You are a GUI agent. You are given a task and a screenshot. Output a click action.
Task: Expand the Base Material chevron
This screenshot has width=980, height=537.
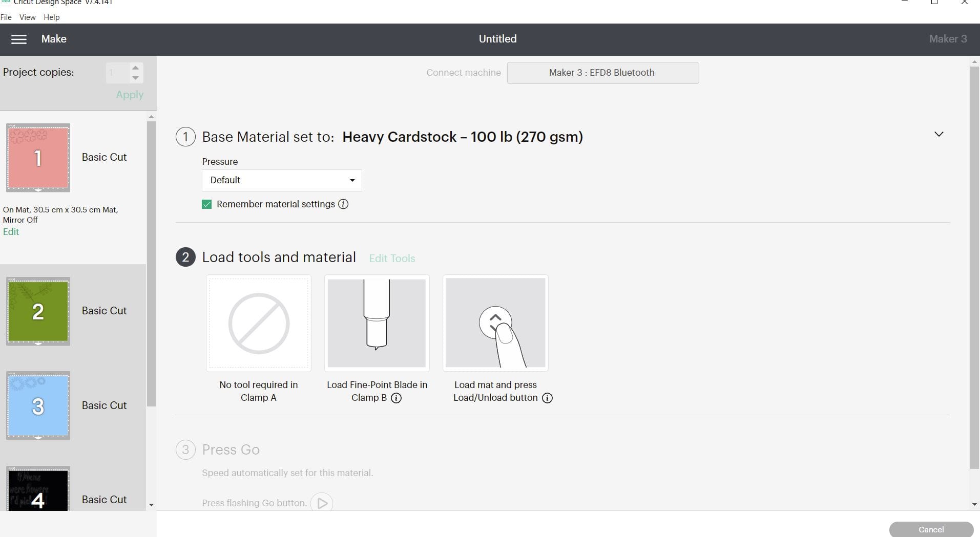tap(939, 134)
